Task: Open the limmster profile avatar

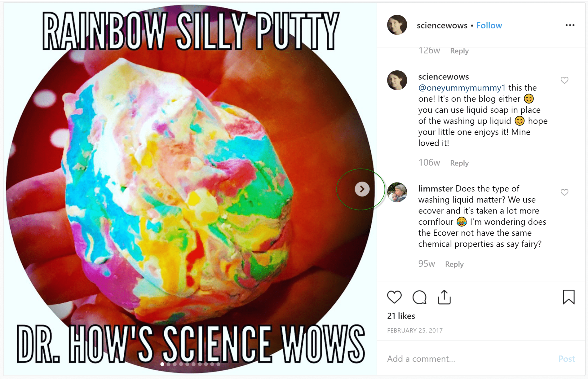Action: [397, 192]
